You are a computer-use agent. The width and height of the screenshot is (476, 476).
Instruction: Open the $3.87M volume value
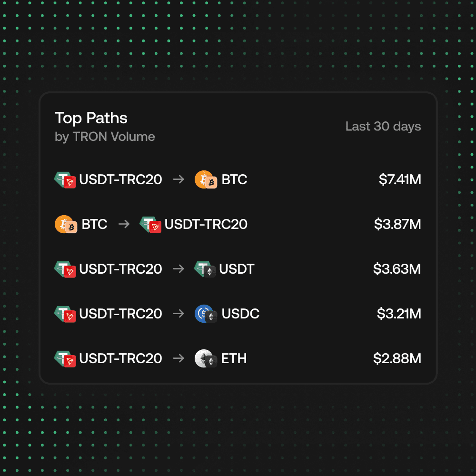coord(397,224)
